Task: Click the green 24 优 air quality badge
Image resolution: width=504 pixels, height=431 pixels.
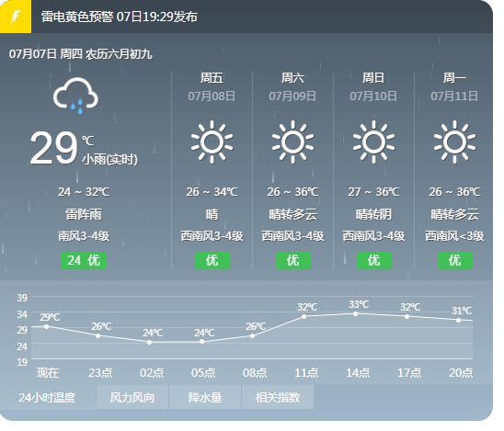Action: (84, 260)
